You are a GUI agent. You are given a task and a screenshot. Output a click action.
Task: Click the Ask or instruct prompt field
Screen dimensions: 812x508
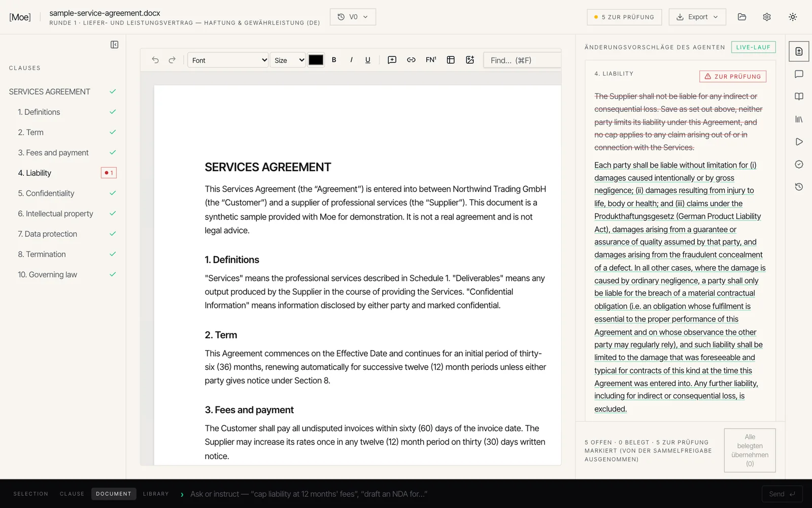click(x=472, y=494)
